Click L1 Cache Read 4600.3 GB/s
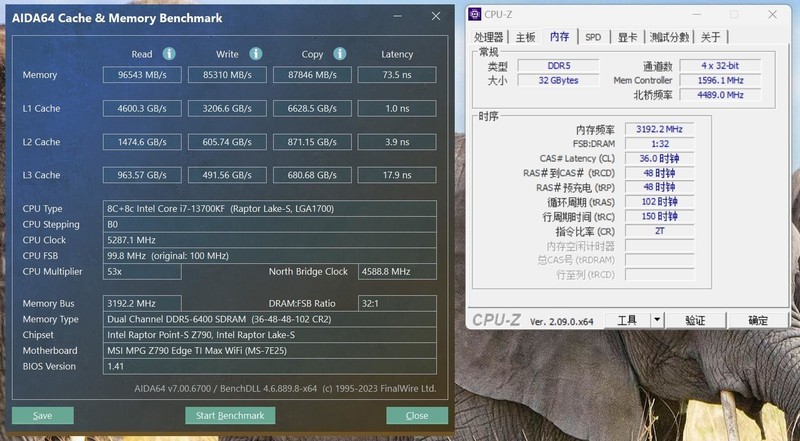Image resolution: width=800 pixels, height=441 pixels. 142,108
